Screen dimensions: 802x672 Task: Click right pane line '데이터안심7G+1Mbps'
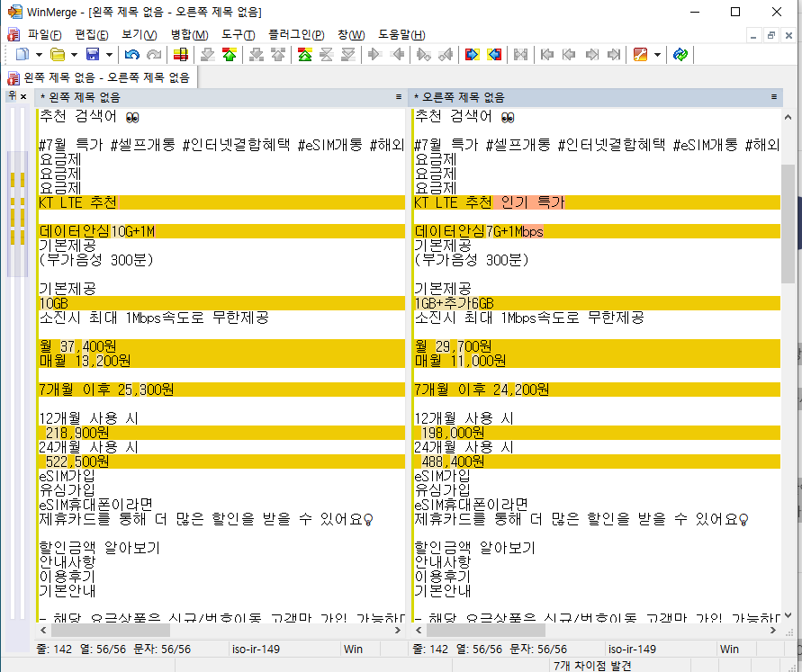click(597, 231)
